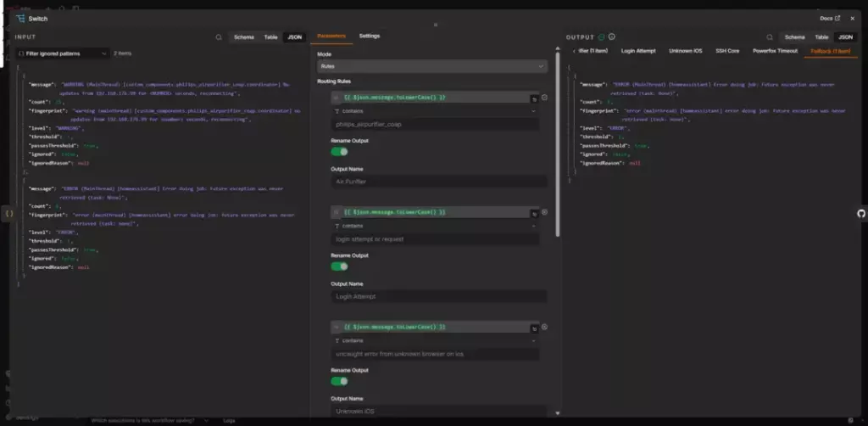Switch output view to Schema

794,37
